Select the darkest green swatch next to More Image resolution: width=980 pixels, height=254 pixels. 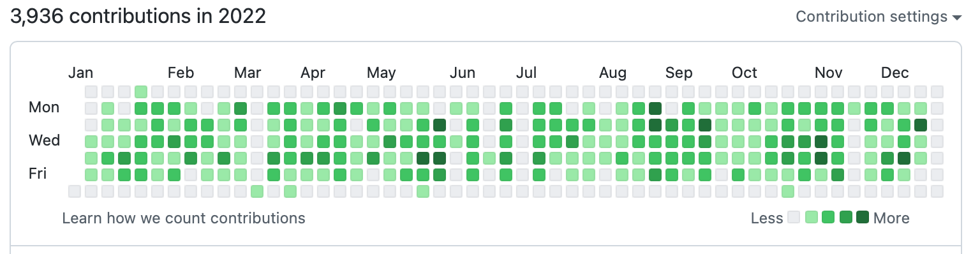coord(863,218)
